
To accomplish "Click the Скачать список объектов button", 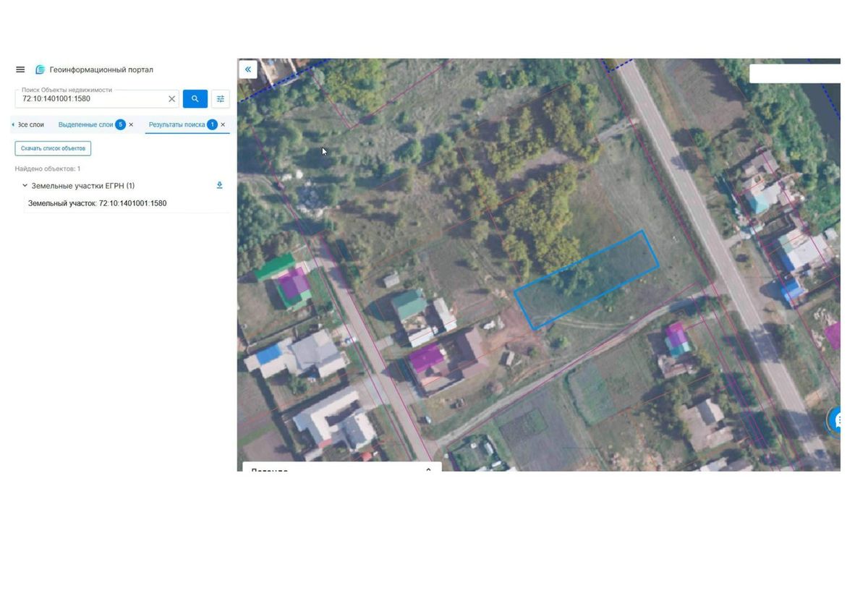I will (x=53, y=148).
